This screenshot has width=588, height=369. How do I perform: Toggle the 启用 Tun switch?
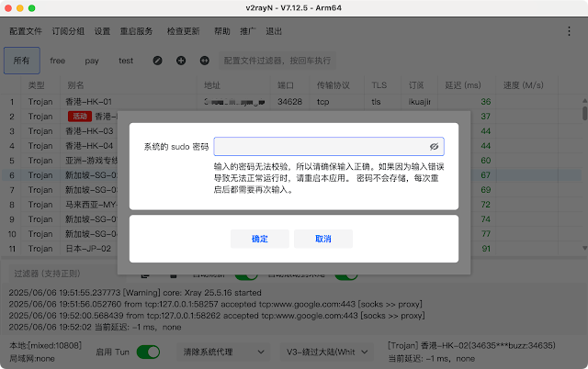point(148,352)
